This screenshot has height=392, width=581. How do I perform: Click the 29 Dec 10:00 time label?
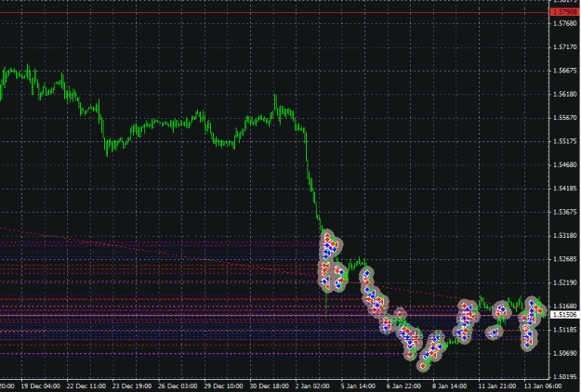[223, 385]
